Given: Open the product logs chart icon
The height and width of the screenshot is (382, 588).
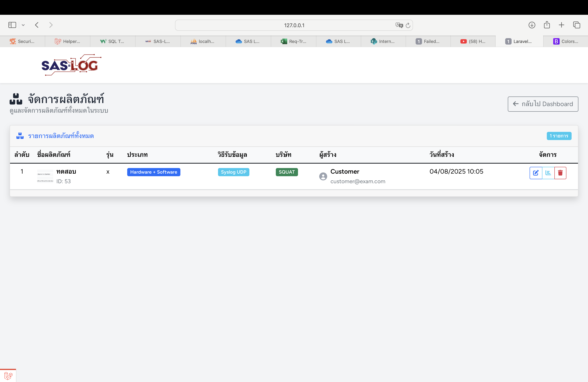Looking at the screenshot, I should pyautogui.click(x=548, y=173).
